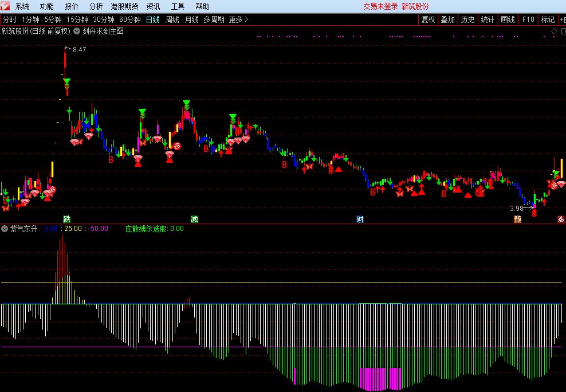Open the 分析 menu
566x392 pixels.
[96, 6]
